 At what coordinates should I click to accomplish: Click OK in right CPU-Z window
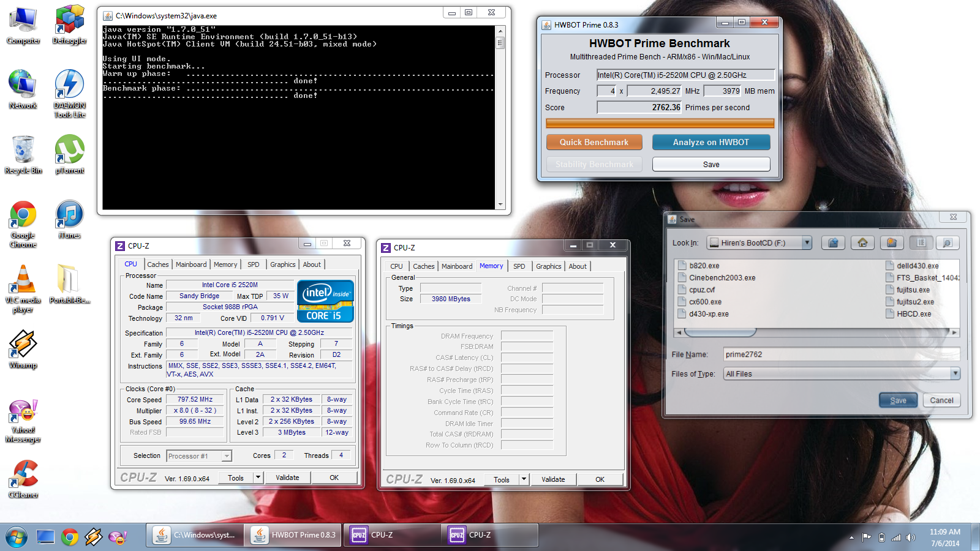600,479
